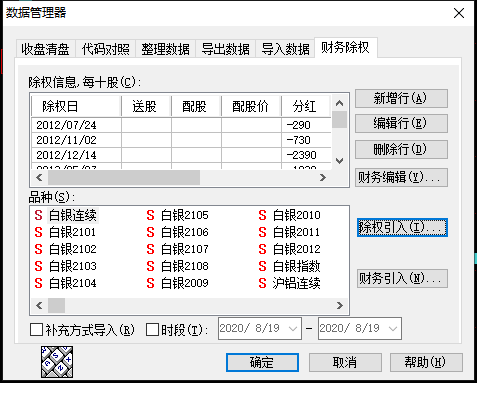493x396 pixels.
Task: Click the 除权日 column header
Action: point(76,107)
